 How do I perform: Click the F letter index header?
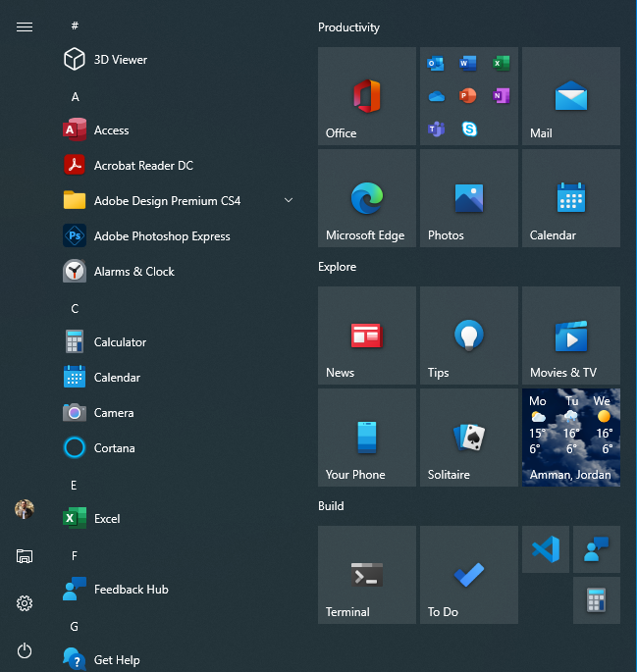[75, 556]
